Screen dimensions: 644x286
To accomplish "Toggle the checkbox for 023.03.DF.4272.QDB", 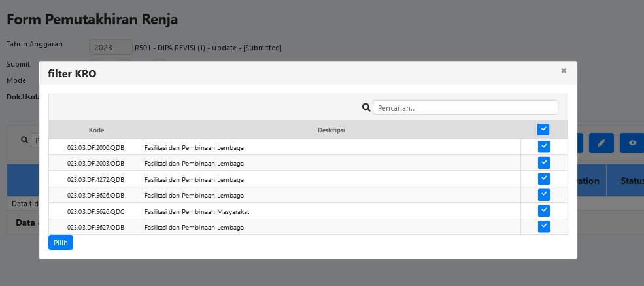I will point(543,179).
